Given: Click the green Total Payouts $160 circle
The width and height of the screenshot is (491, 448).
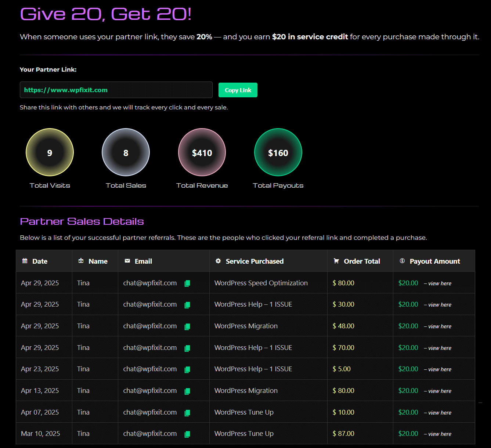Looking at the screenshot, I should (x=278, y=152).
